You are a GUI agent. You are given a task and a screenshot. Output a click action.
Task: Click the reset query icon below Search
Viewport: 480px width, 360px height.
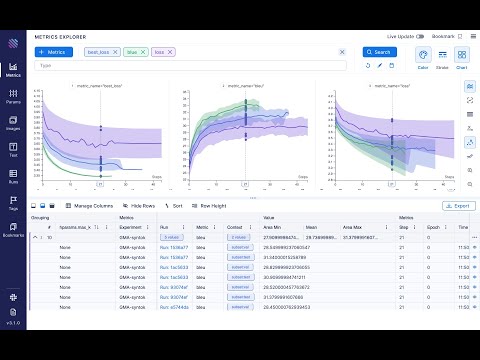(x=368, y=66)
